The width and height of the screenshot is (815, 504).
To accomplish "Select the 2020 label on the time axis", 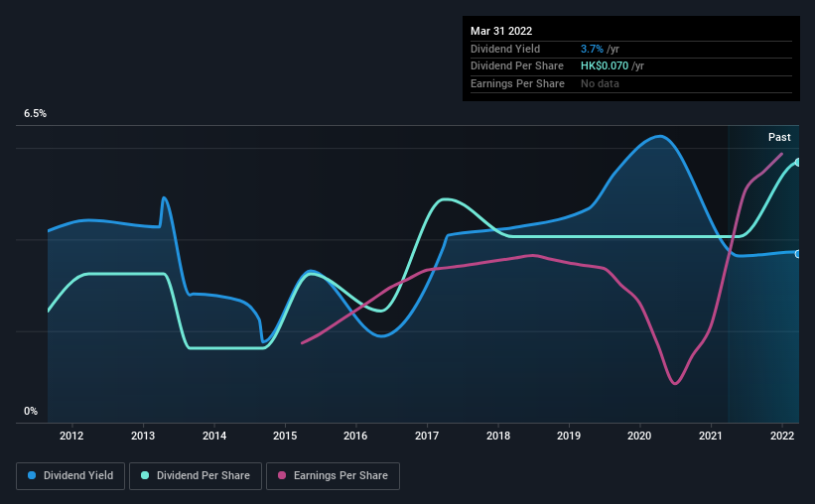I will coord(639,436).
